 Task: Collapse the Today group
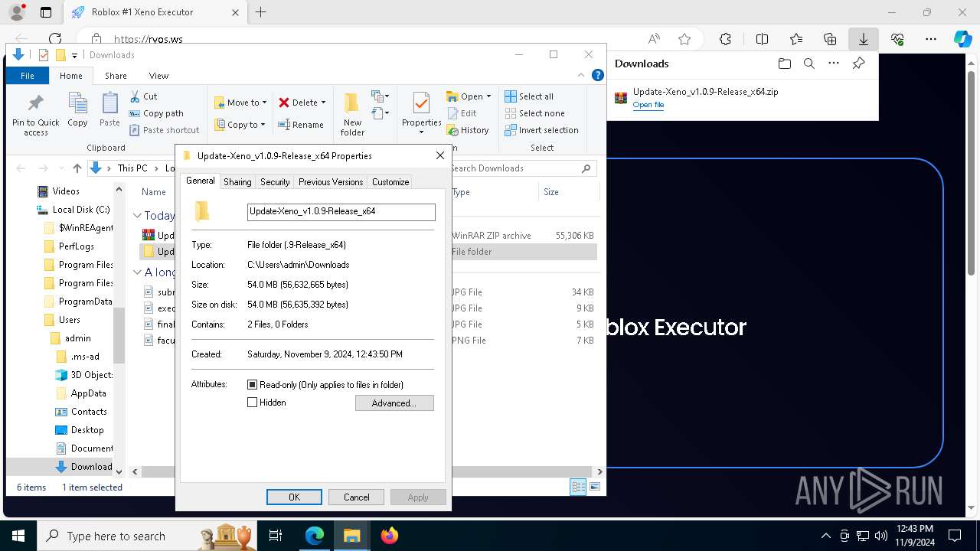[x=137, y=216]
